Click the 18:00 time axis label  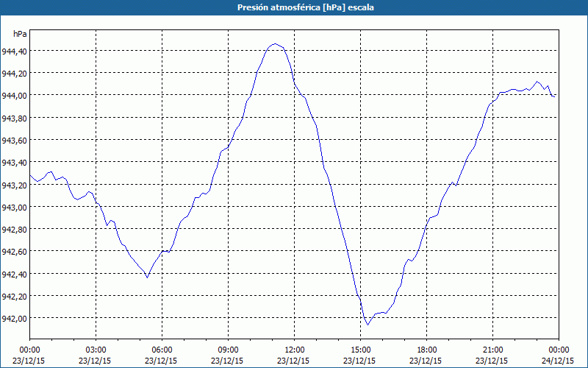(x=427, y=350)
